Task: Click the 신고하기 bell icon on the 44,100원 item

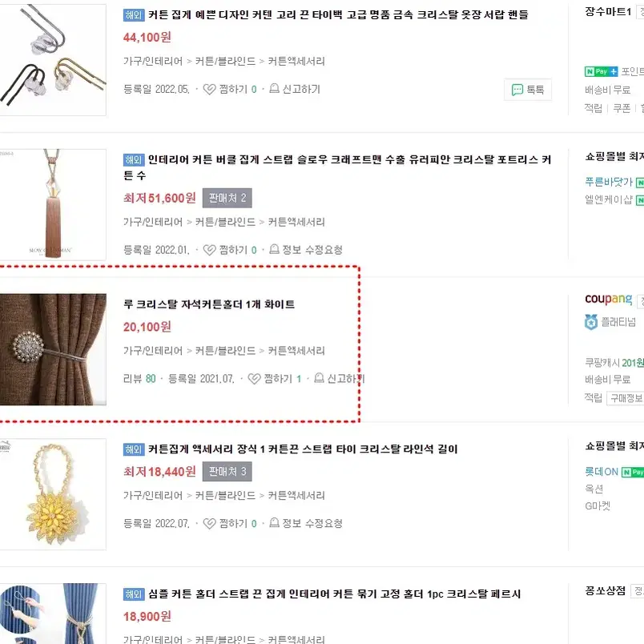Action: 274,89
